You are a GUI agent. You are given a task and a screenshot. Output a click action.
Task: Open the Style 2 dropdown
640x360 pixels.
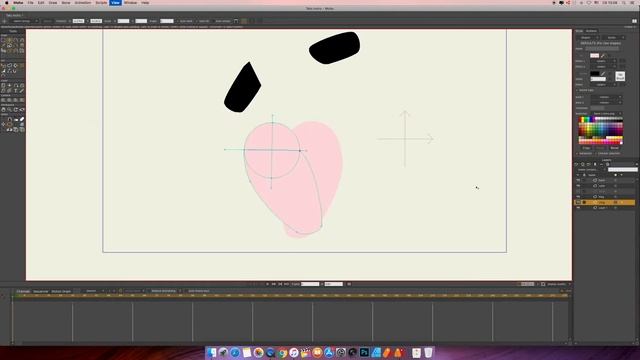pos(606,102)
